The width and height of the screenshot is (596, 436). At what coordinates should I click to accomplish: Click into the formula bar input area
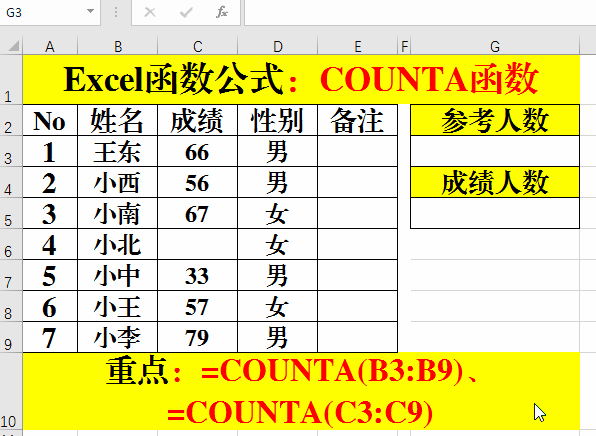pos(420,13)
